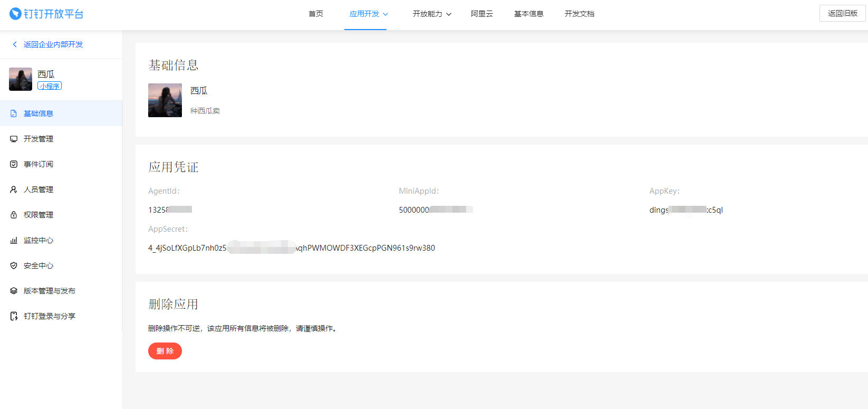
Task: Click the 权限管理 lock icon
Action: [x=14, y=215]
